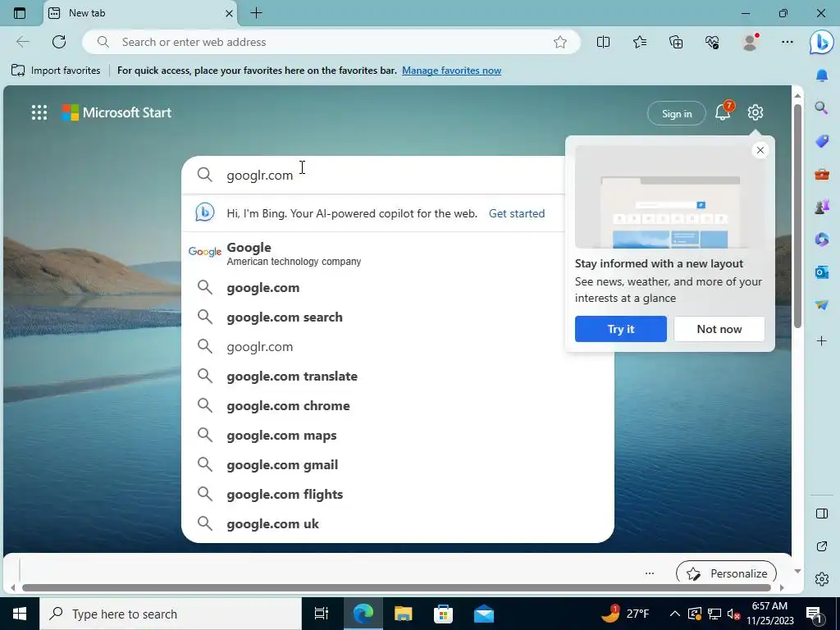This screenshot has height=630, width=840.
Task: Click Import favorites
Action: coord(56,71)
